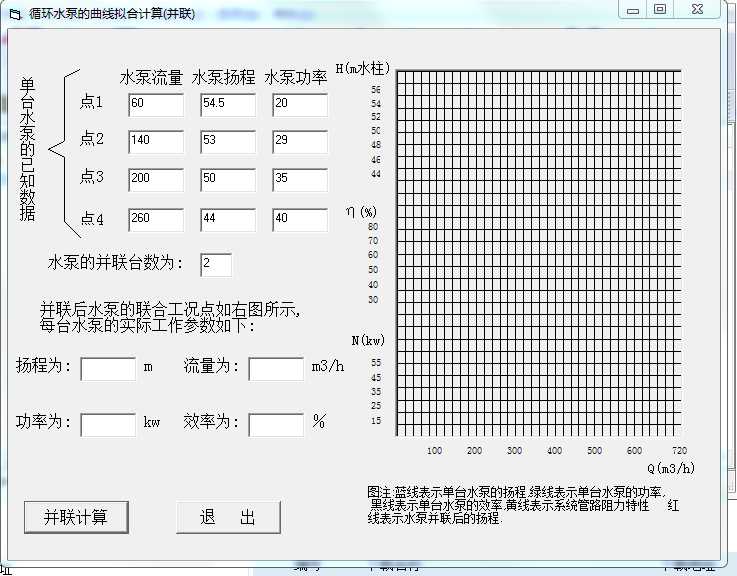Click the app icon in title bar
737x576 pixels.
point(16,15)
